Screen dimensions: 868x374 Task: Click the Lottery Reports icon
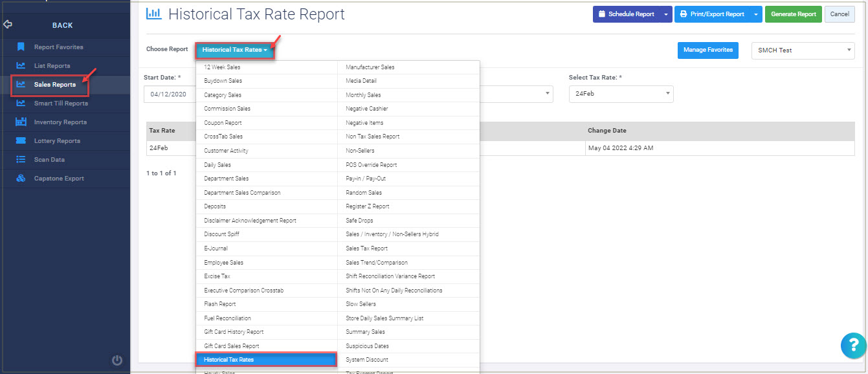[x=21, y=140]
